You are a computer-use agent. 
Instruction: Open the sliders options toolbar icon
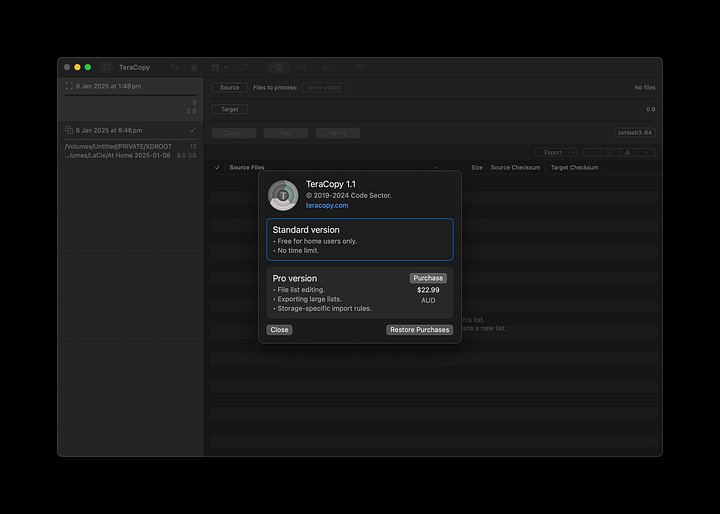[301, 67]
